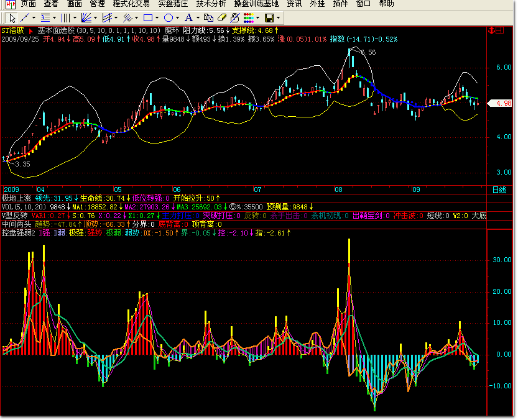Open save icon dropdown arrow

coord(278,18)
